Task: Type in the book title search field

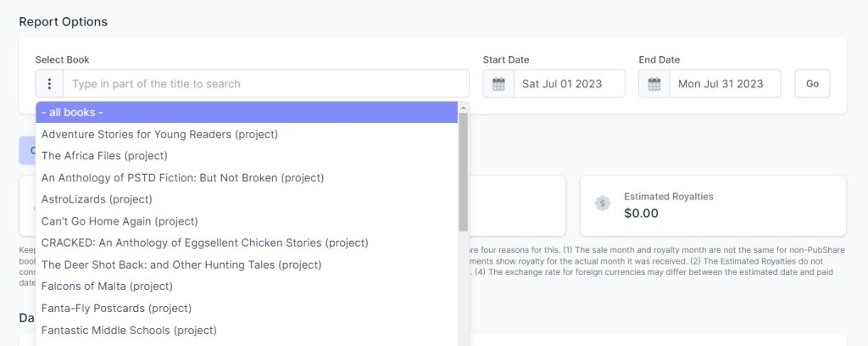Action: pyautogui.click(x=265, y=84)
